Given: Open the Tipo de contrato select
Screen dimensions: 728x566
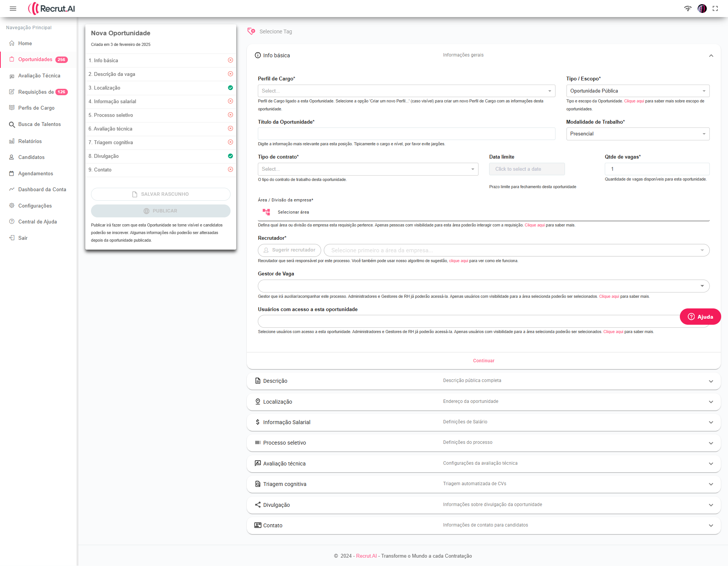Looking at the screenshot, I should click(x=367, y=169).
